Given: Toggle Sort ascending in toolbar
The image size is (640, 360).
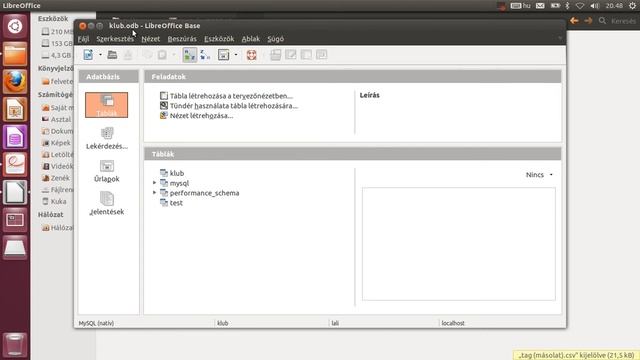Looking at the screenshot, I should click(190, 55).
